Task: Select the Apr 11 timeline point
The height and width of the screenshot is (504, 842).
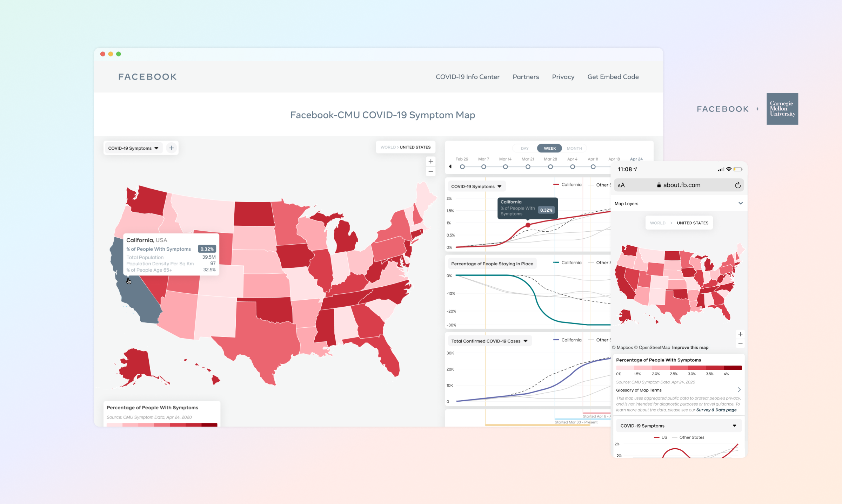Action: [593, 167]
